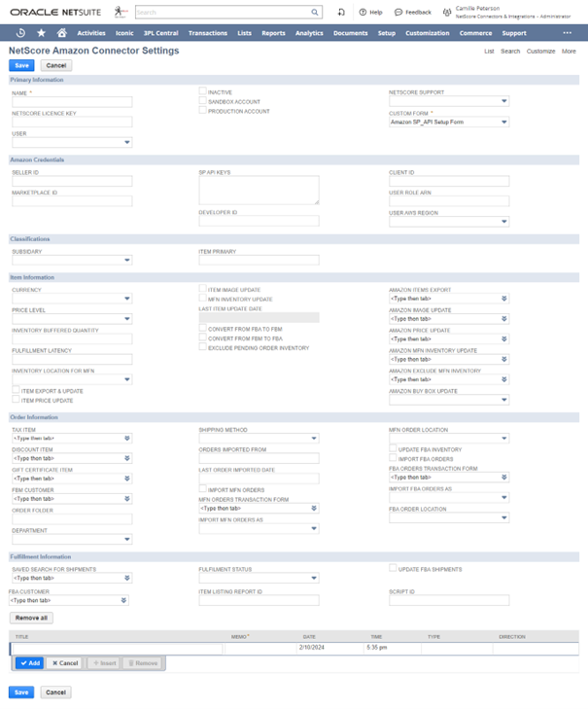This screenshot has height=710, width=588.
Task: Expand the User dropdown
Action: click(127, 142)
